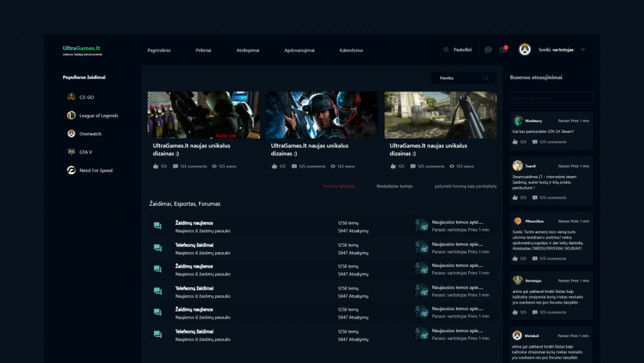Click the GTA V icon in sidebar

click(71, 152)
